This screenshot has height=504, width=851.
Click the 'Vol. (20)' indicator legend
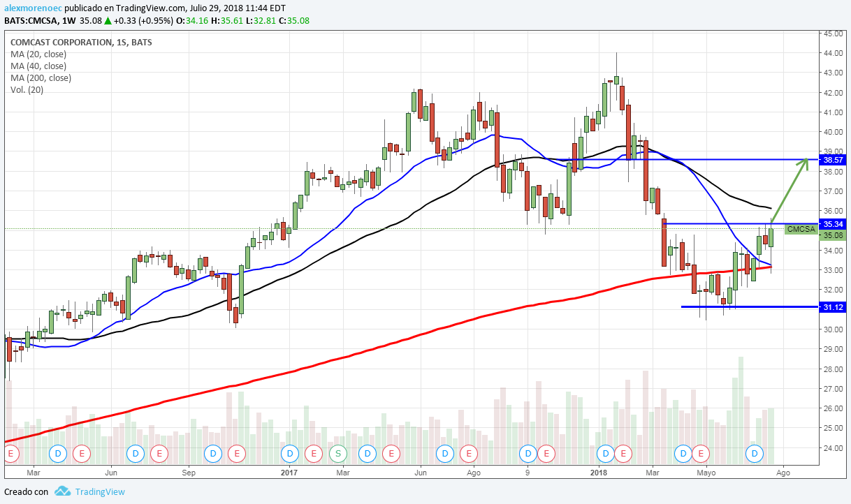[x=26, y=90]
